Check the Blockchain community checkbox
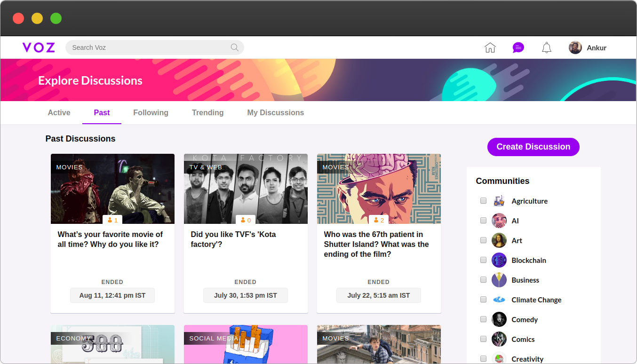Image resolution: width=637 pixels, height=364 pixels. [x=483, y=260]
